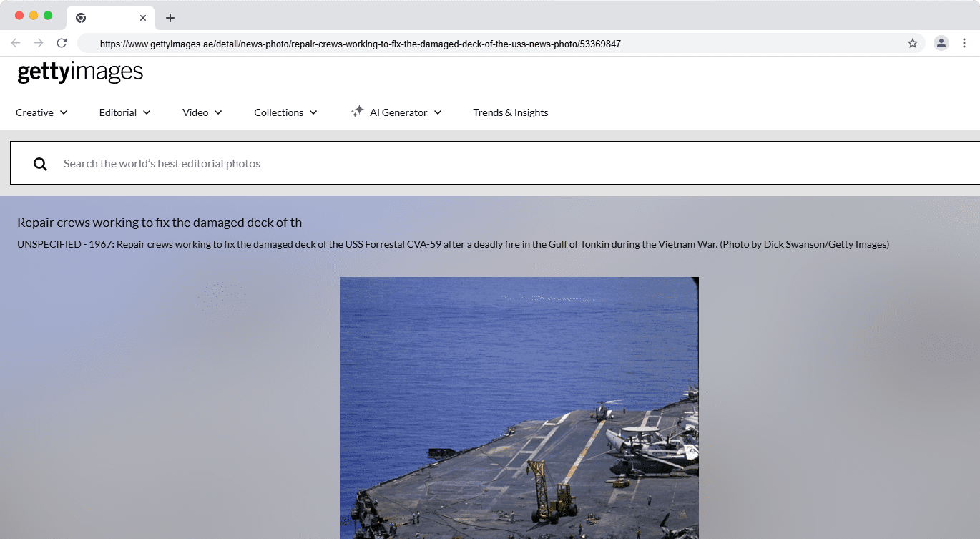Open the AI Generator navigation item
The height and width of the screenshot is (539, 980).
coord(398,112)
